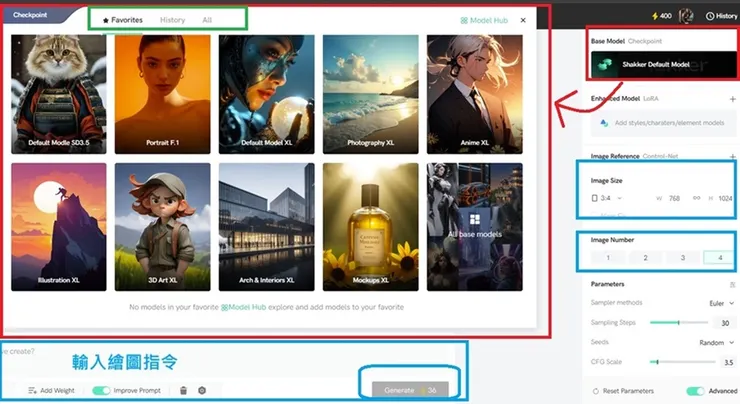The image size is (740, 404).
Task: Open the Seeds Random dropdown
Action: pyautogui.click(x=716, y=343)
